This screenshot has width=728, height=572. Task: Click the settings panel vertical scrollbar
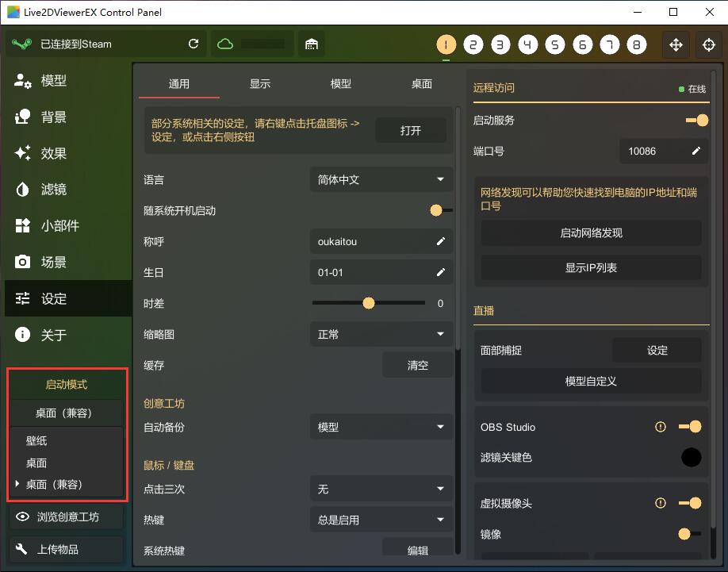tap(458, 228)
